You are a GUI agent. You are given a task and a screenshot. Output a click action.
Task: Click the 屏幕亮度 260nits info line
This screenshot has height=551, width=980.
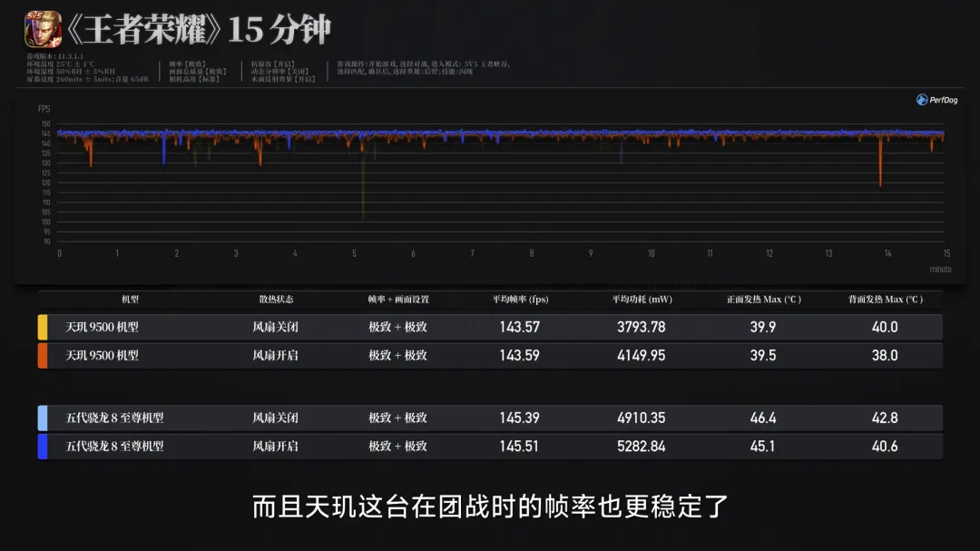(87, 80)
